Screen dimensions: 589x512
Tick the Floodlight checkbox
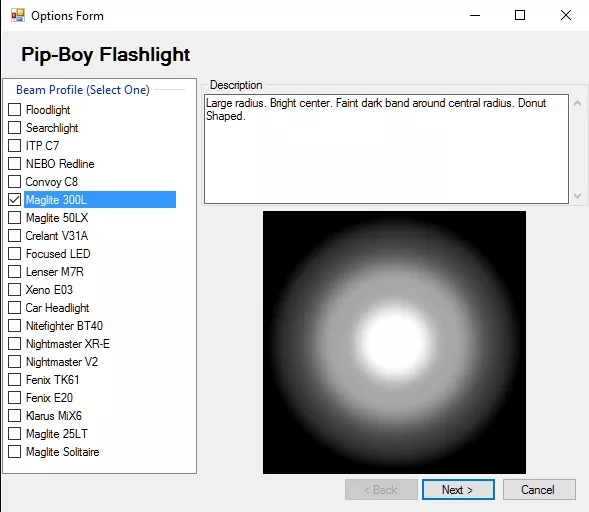[x=14, y=110]
